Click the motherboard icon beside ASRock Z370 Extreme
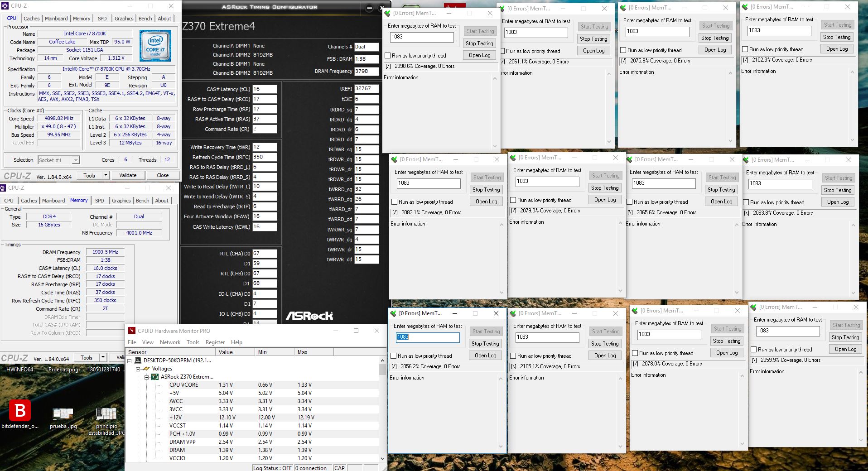868x471 pixels. tap(155, 377)
